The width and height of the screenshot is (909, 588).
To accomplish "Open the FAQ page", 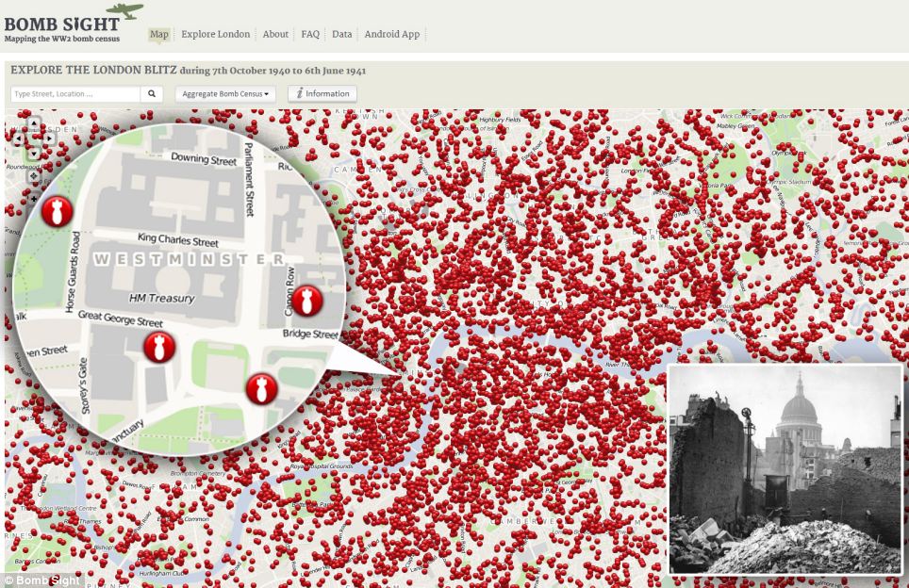I will 310,34.
